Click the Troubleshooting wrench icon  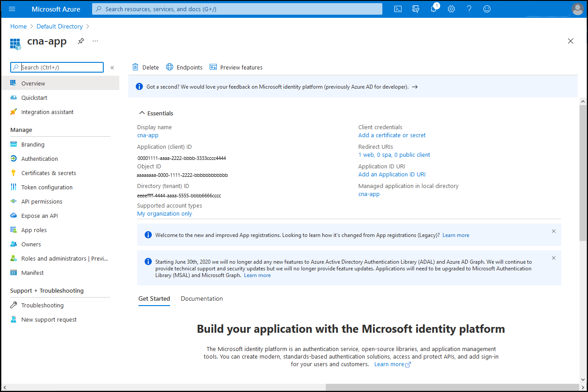tap(13, 305)
